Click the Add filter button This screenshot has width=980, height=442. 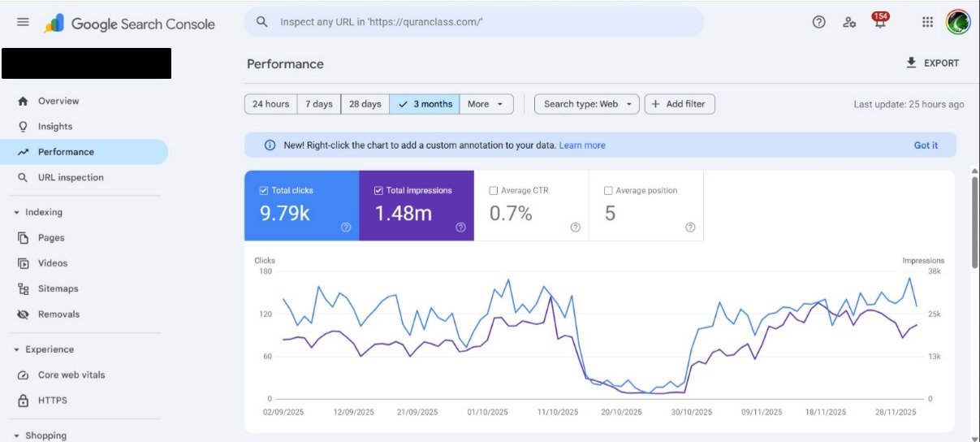680,104
